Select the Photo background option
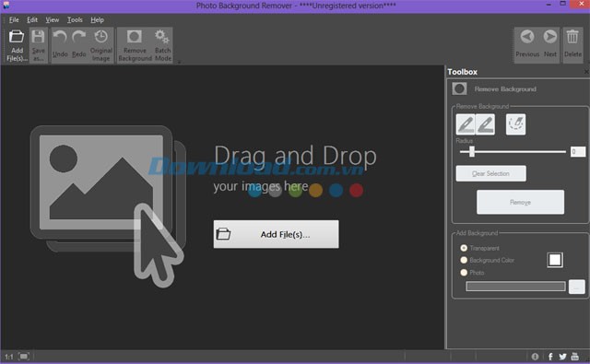 464,272
